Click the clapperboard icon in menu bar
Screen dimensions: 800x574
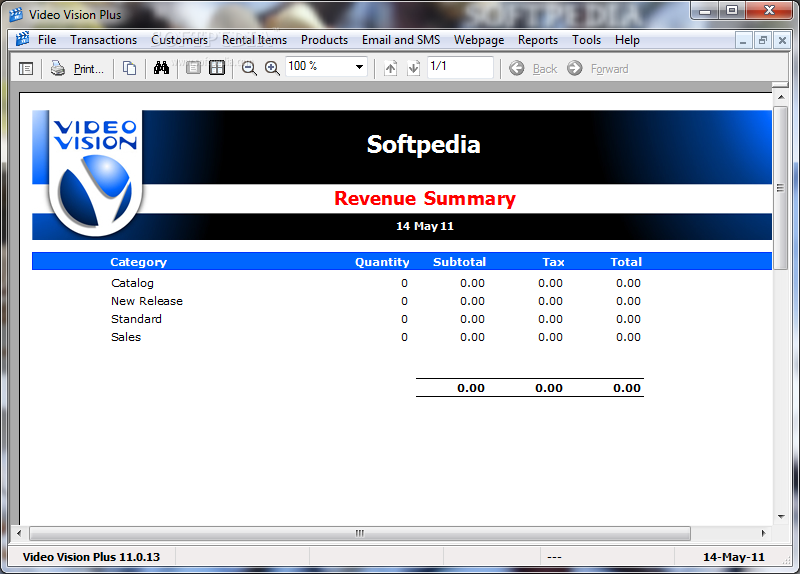[22, 39]
